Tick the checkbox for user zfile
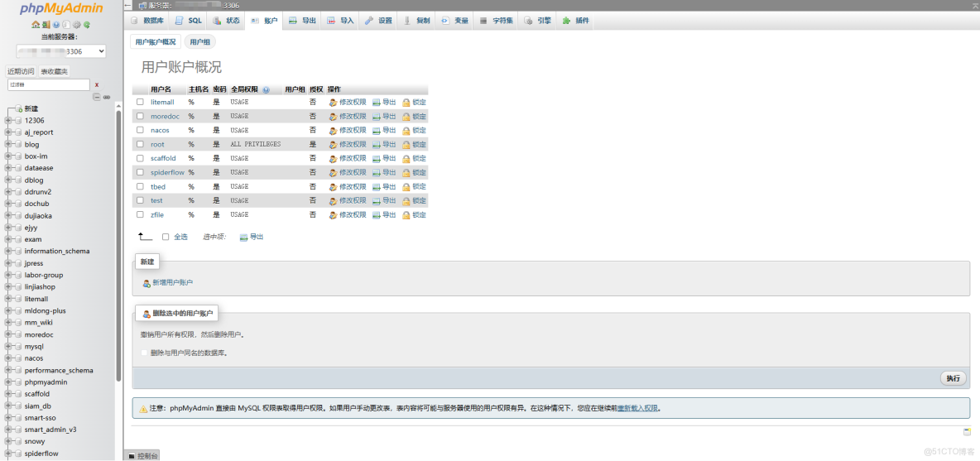 tap(140, 214)
